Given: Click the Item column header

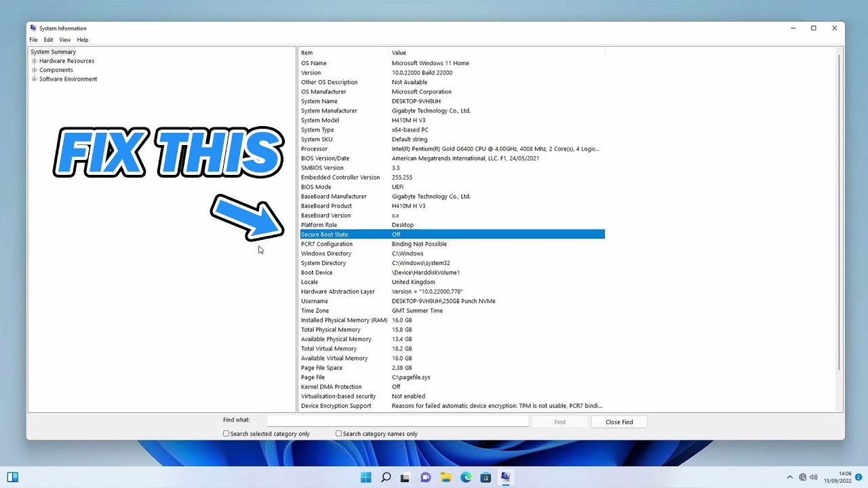Looking at the screenshot, I should (x=344, y=53).
